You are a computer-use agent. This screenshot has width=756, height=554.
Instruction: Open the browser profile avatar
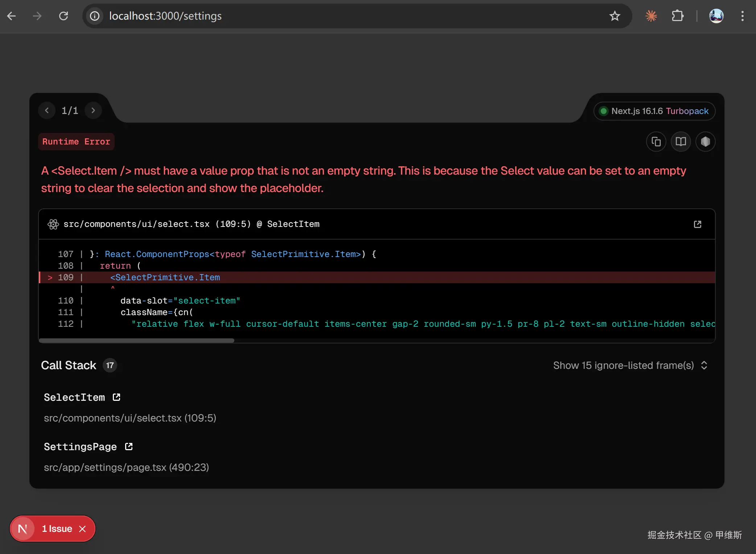click(x=716, y=16)
